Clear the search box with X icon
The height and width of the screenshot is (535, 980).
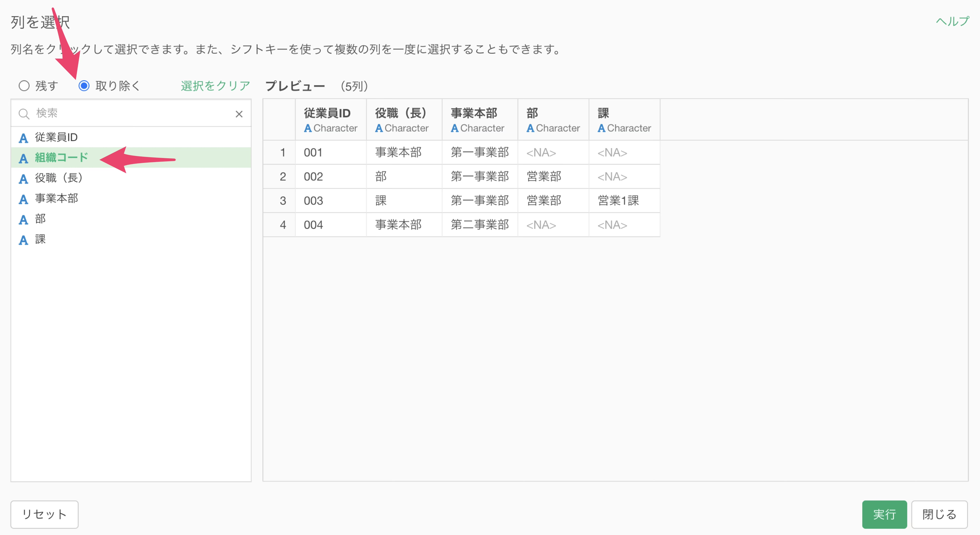(x=239, y=114)
